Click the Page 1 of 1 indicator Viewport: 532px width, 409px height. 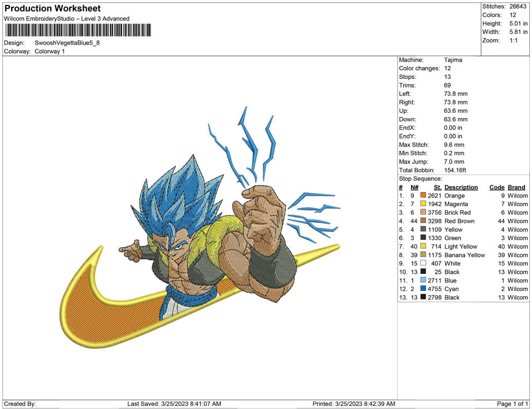tap(512, 404)
